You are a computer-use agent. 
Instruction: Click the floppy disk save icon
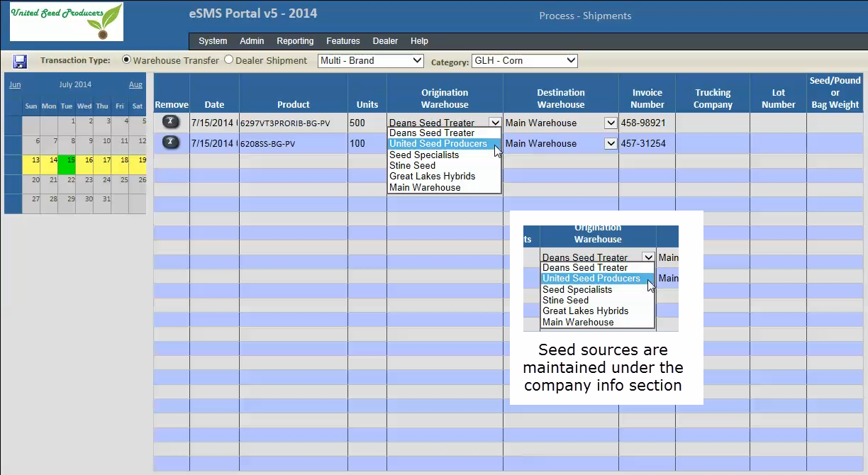pos(20,62)
